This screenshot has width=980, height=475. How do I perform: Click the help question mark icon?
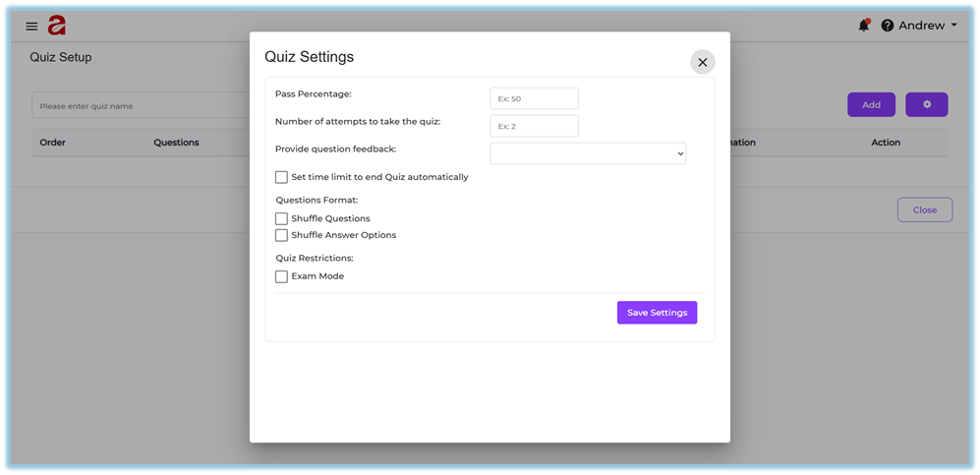888,26
